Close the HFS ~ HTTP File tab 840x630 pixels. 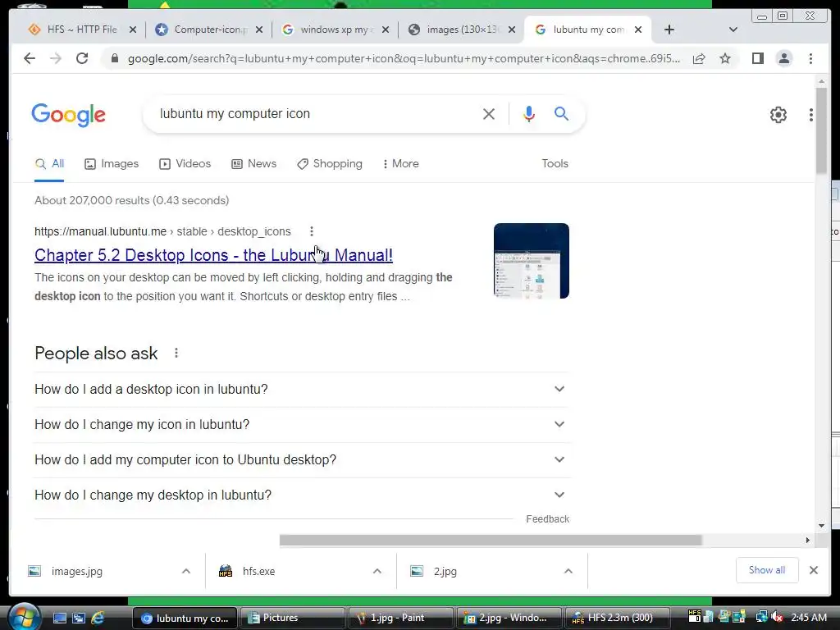(x=133, y=30)
